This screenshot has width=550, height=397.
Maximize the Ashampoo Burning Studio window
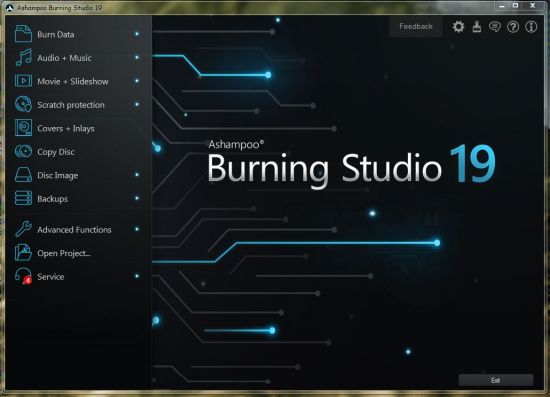point(516,6)
